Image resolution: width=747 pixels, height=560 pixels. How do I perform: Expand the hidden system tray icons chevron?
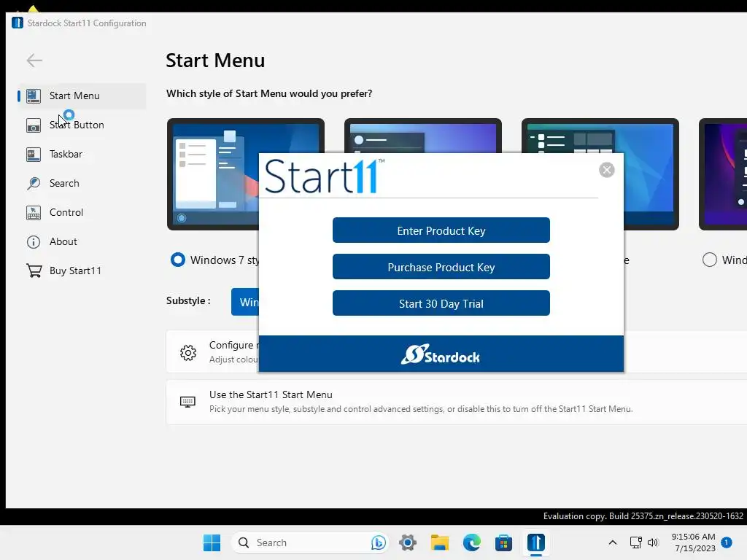coord(613,542)
